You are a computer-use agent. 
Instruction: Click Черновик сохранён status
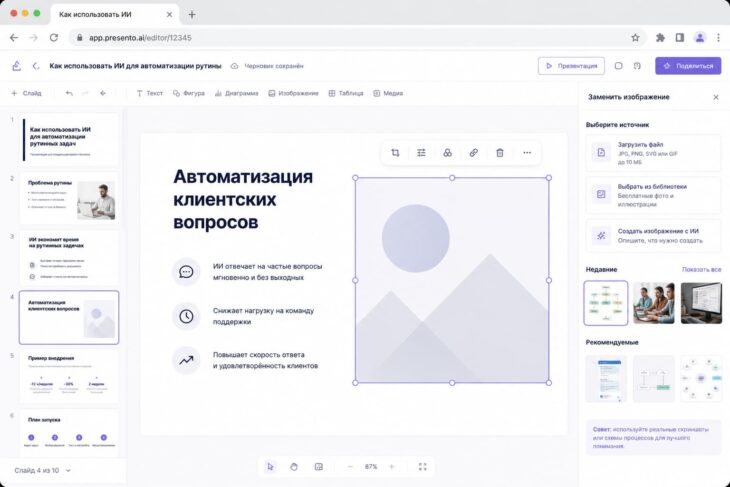pos(267,66)
